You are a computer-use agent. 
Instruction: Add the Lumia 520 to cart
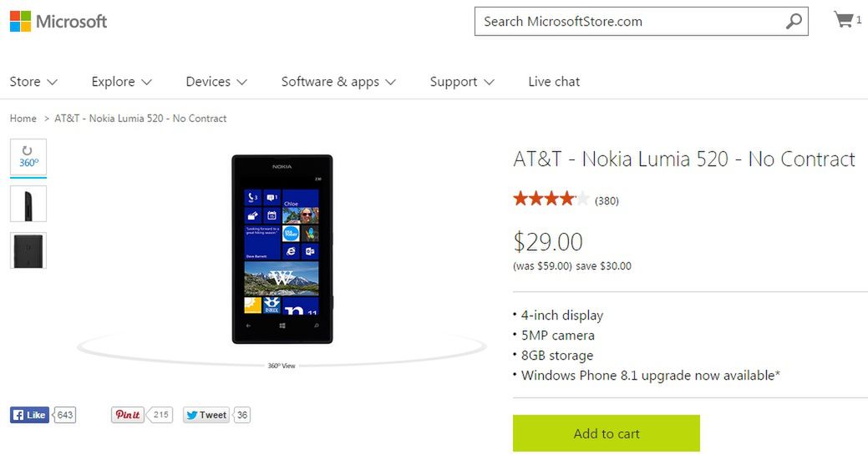point(607,433)
